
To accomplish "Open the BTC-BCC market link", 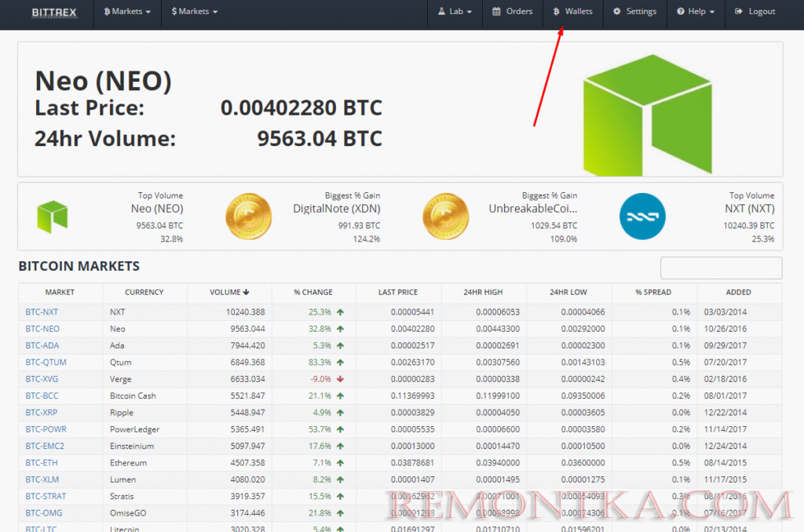I will coord(42,395).
